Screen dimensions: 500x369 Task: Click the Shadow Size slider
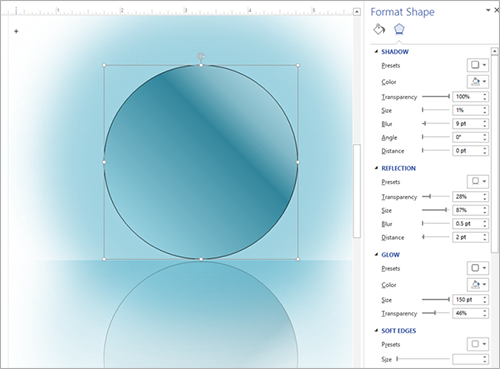pyautogui.click(x=436, y=110)
